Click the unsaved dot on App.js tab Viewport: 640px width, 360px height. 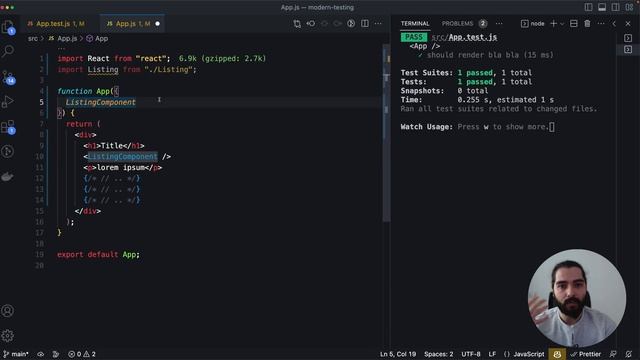click(158, 24)
